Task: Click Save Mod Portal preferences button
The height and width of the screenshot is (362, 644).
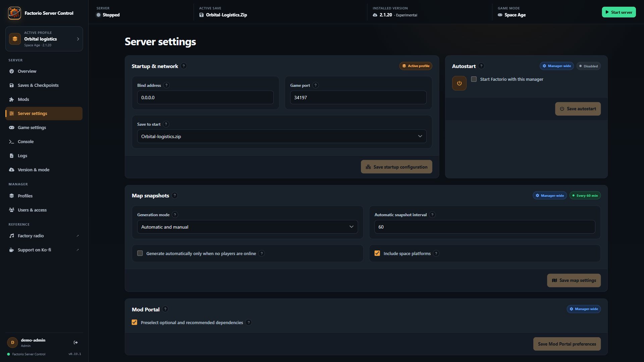Action: 567,344
